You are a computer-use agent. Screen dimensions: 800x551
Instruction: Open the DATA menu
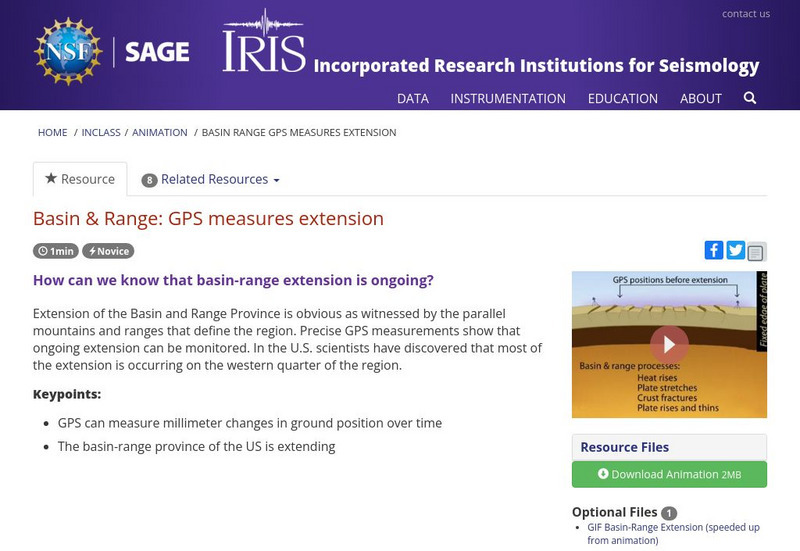[x=413, y=98]
